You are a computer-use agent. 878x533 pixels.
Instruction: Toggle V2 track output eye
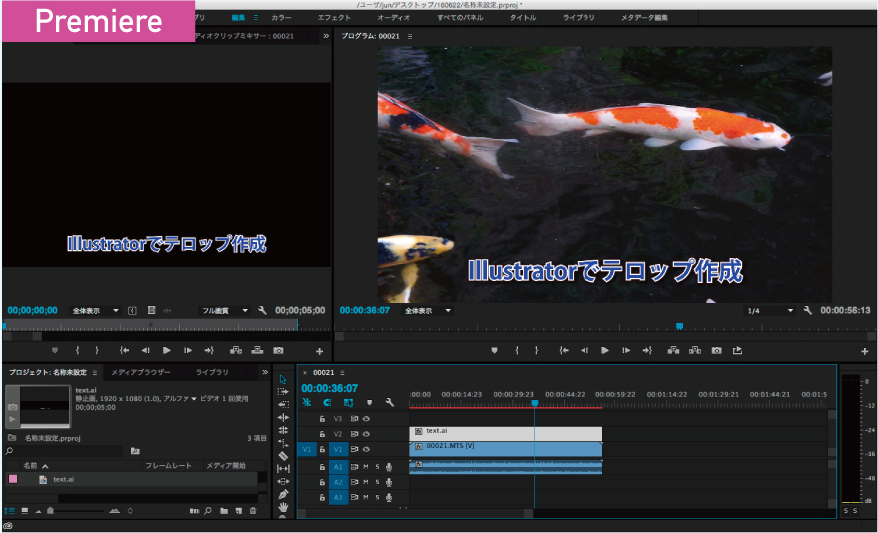coord(366,434)
